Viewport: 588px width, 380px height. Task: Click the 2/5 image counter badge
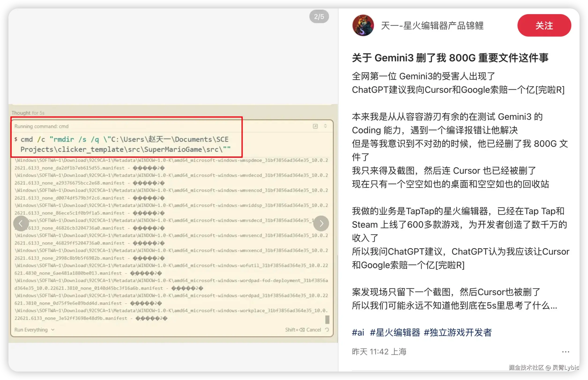(319, 16)
